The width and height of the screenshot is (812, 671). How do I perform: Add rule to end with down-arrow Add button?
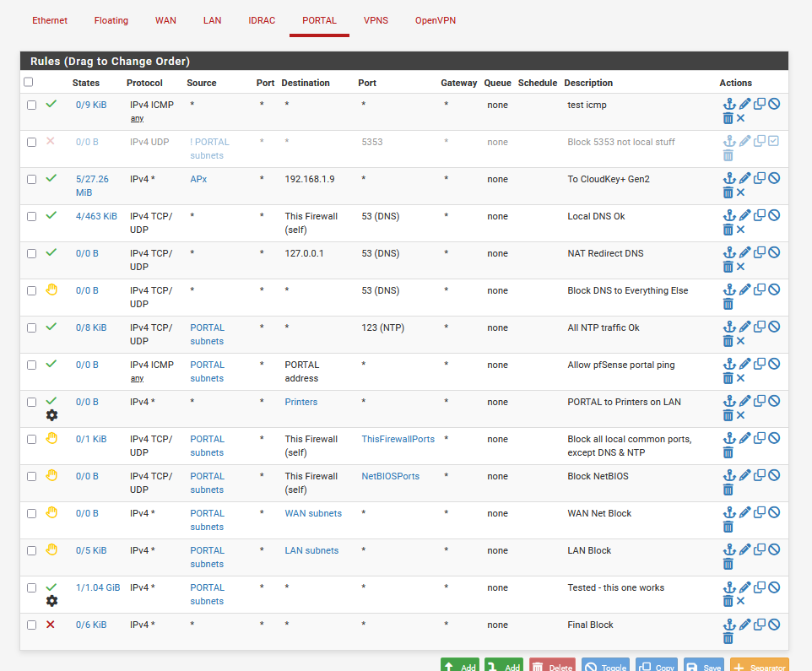[x=504, y=665]
